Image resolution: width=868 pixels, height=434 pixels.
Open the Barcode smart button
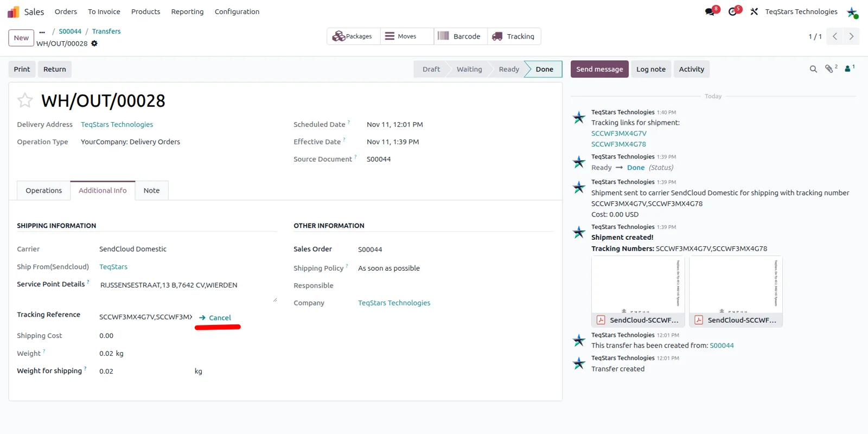pyautogui.click(x=461, y=36)
